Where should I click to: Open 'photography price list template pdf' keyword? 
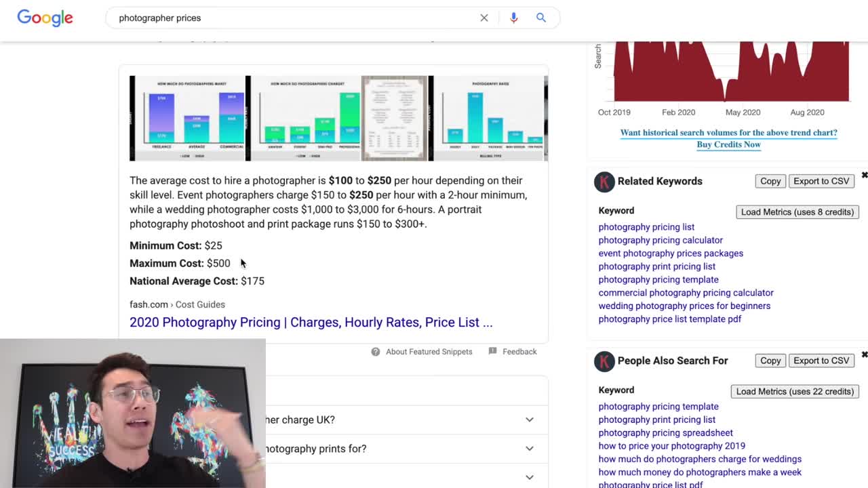[x=669, y=319]
